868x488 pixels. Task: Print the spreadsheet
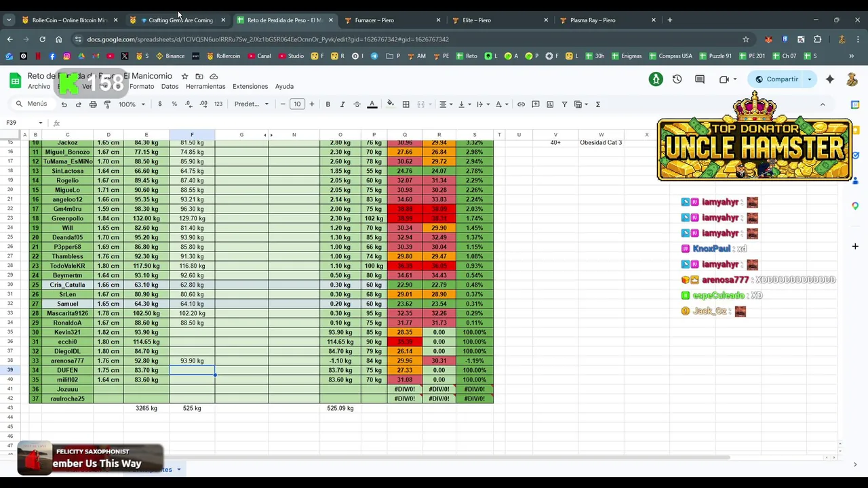pyautogui.click(x=93, y=104)
